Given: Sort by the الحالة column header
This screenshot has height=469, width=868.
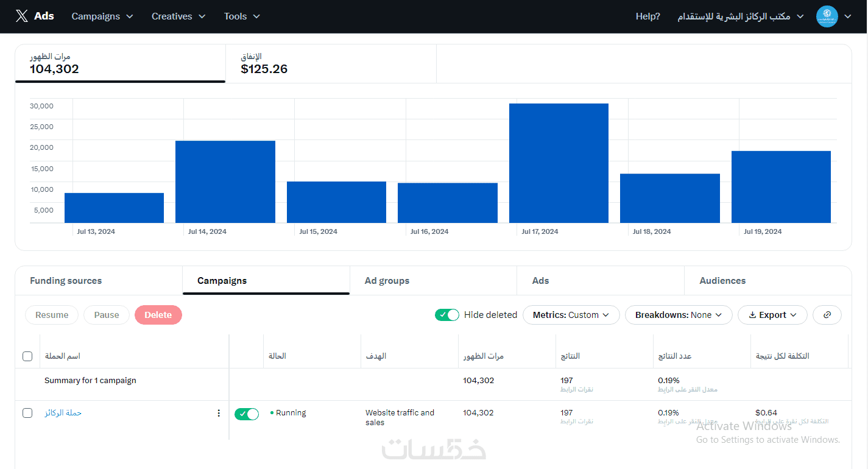Looking at the screenshot, I should tap(277, 356).
